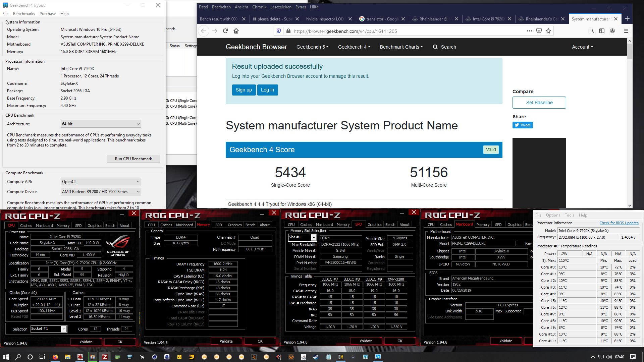Click Validate in CPU-Z Memory window

coord(226,341)
